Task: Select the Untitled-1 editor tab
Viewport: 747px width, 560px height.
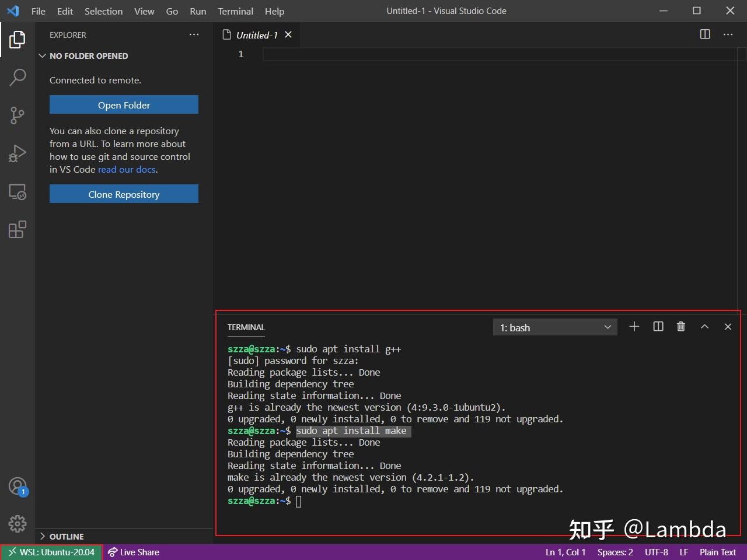Action: [x=257, y=34]
